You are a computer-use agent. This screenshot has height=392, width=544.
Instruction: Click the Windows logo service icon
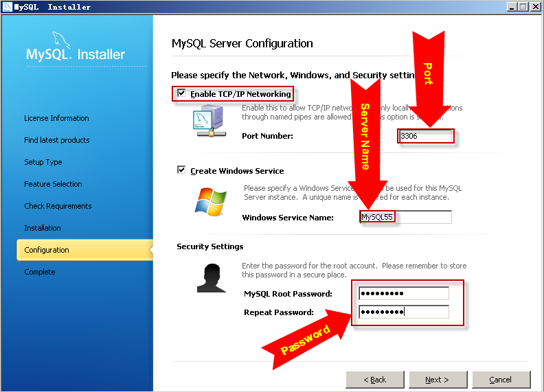(210, 202)
